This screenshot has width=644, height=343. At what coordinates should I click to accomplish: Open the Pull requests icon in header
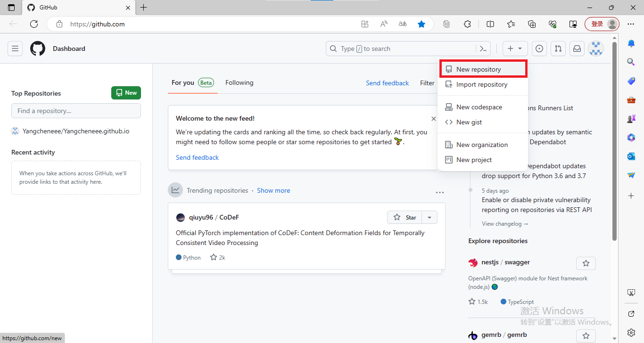coord(558,49)
